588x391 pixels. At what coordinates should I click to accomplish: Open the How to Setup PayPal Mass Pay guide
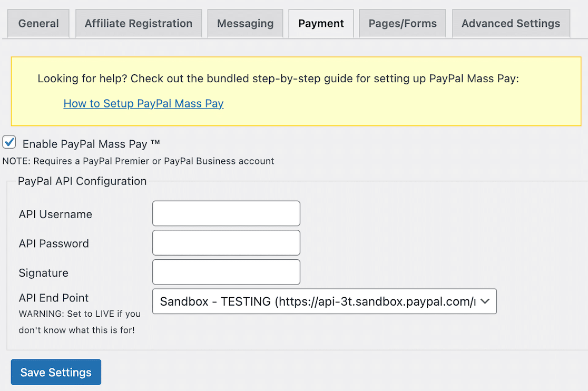pyautogui.click(x=143, y=103)
